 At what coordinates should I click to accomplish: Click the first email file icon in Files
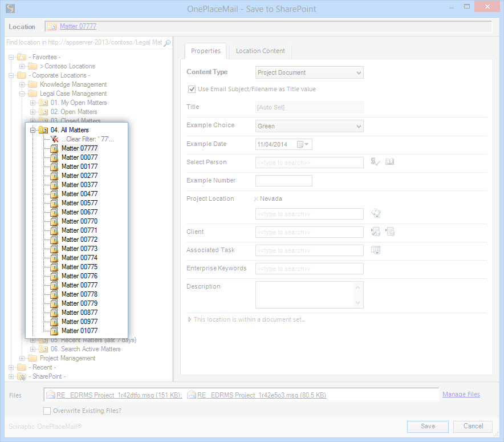pos(51,395)
